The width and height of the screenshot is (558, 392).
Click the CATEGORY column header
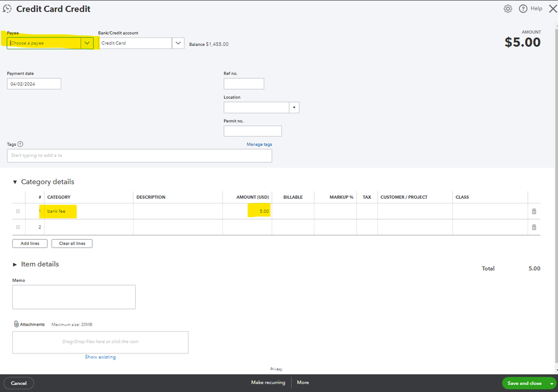pyautogui.click(x=59, y=197)
